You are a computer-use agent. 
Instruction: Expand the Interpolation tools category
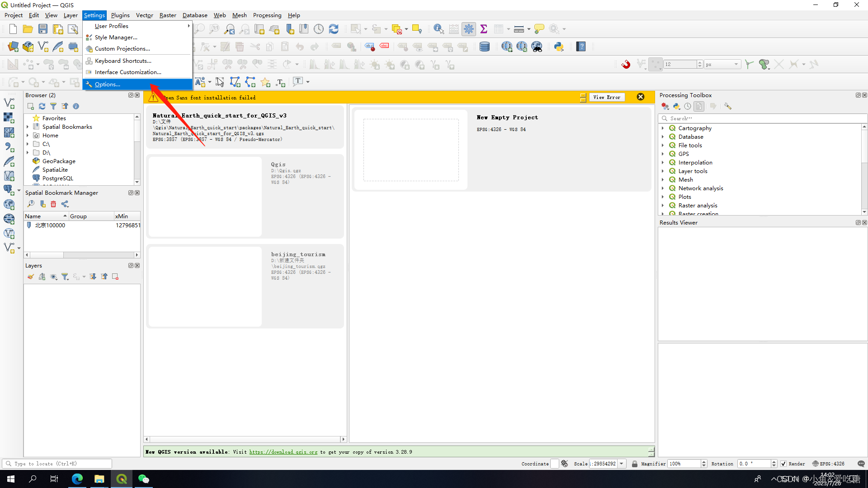(663, 162)
